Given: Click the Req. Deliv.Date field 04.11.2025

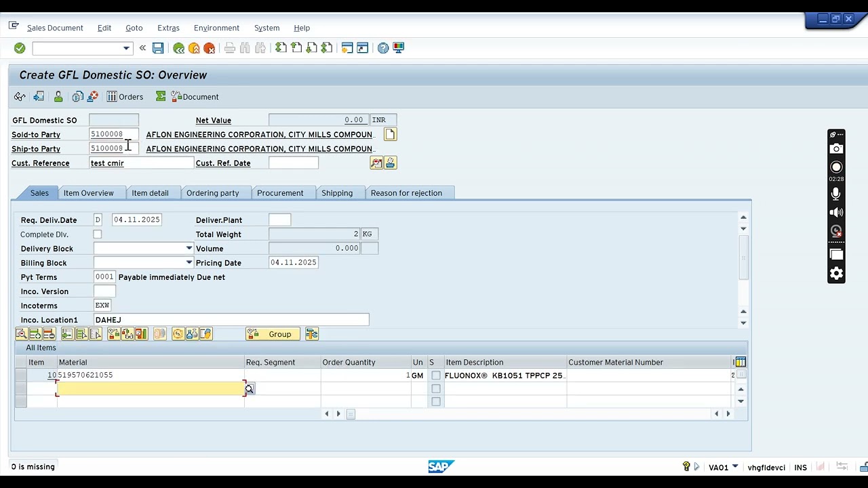Looking at the screenshot, I should click(x=136, y=220).
